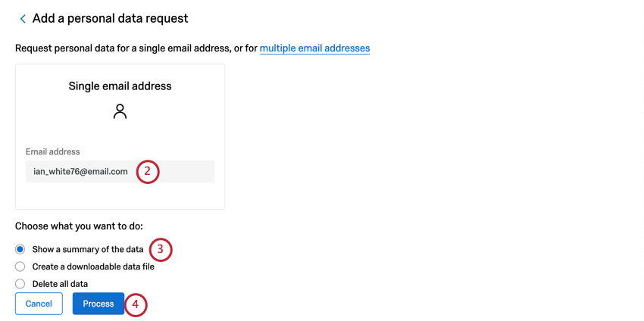Click the 'Show a summary of the data' label text
This screenshot has width=644, height=321.
[88, 249]
